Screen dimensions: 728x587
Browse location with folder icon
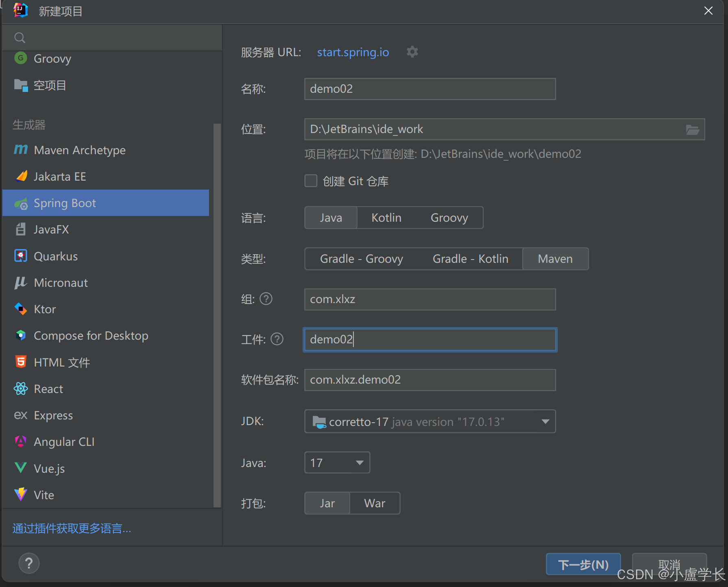pyautogui.click(x=692, y=129)
